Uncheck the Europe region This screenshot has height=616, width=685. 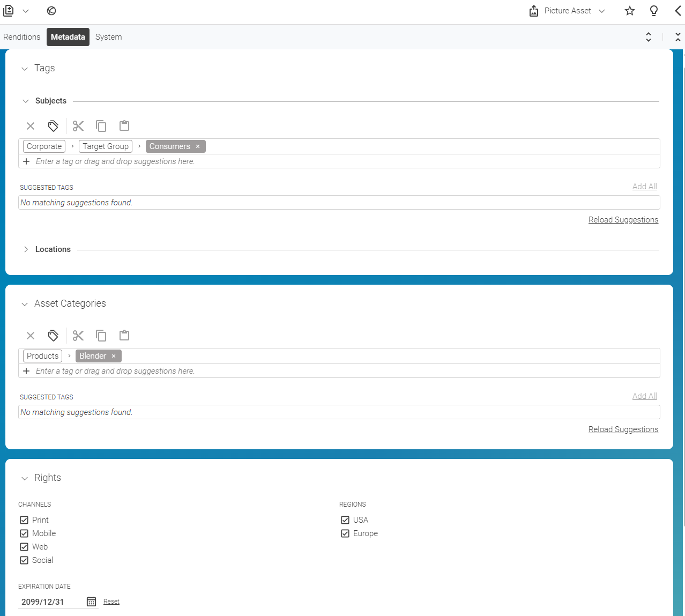click(x=345, y=533)
